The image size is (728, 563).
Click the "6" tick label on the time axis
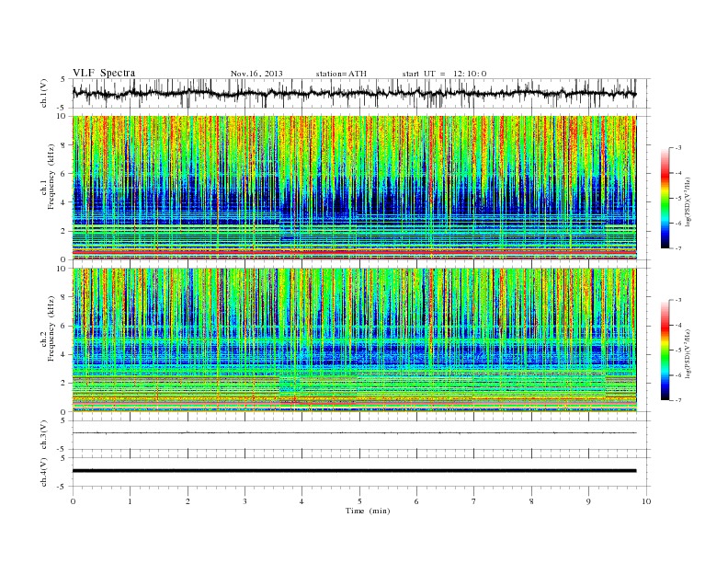click(417, 501)
